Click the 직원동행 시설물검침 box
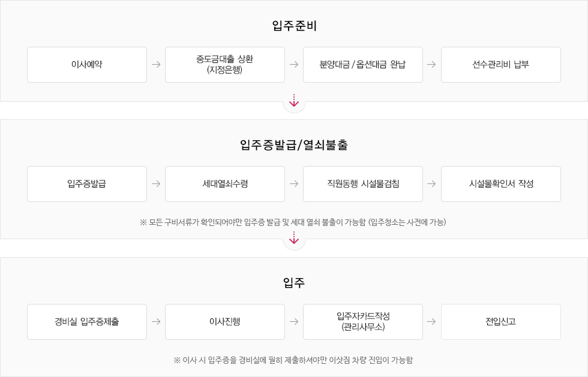Image resolution: width=588 pixels, height=377 pixels. coord(363,184)
